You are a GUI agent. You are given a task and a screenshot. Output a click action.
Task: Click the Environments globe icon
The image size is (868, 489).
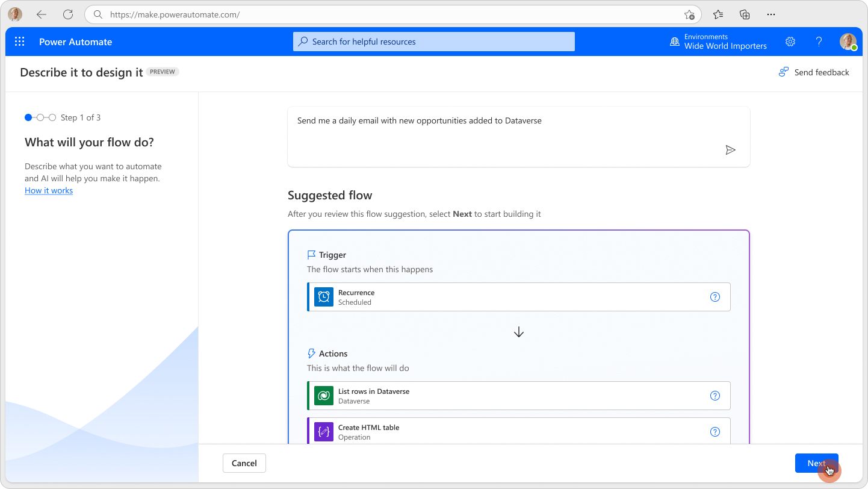point(675,42)
